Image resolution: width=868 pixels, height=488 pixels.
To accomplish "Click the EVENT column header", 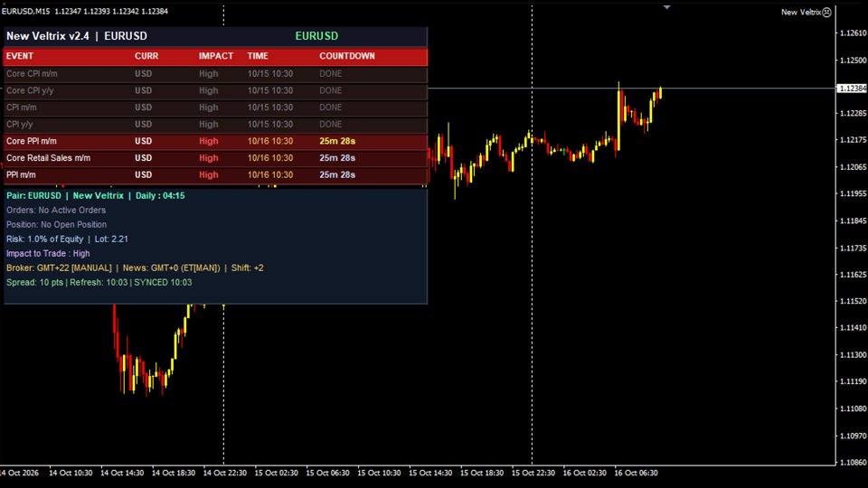I will 20,56.
